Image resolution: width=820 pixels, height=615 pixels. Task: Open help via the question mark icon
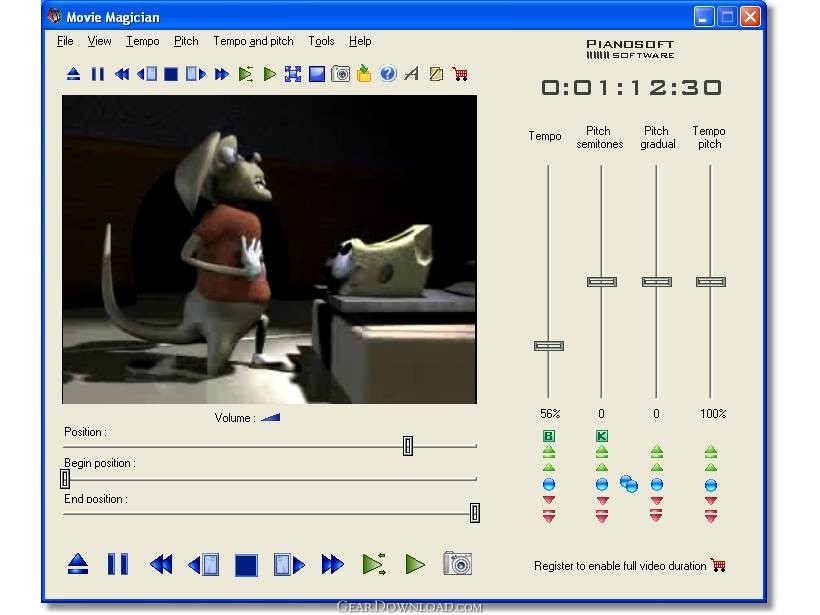click(388, 73)
